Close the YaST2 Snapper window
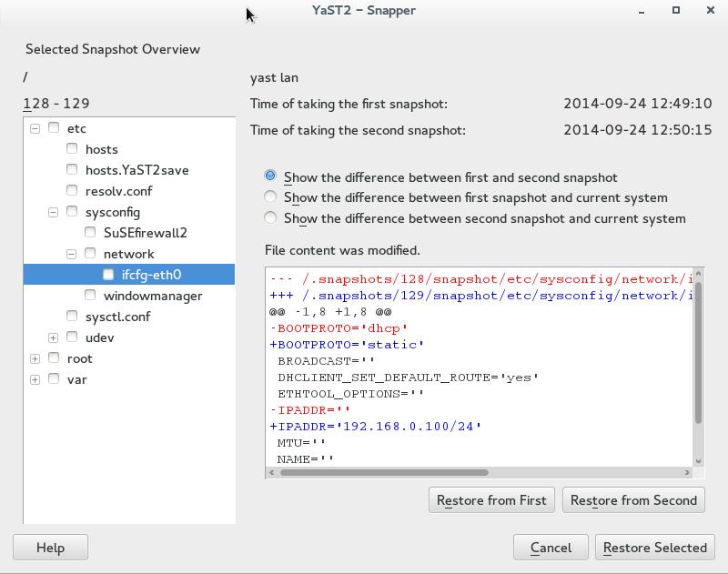This screenshot has height=574, width=728. 711,10
